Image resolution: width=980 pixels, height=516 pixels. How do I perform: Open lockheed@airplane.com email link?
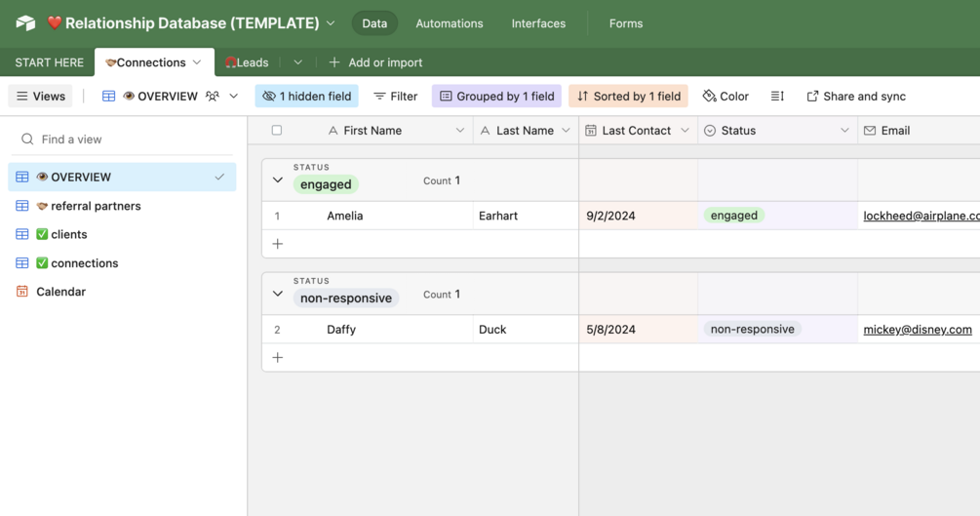click(921, 216)
